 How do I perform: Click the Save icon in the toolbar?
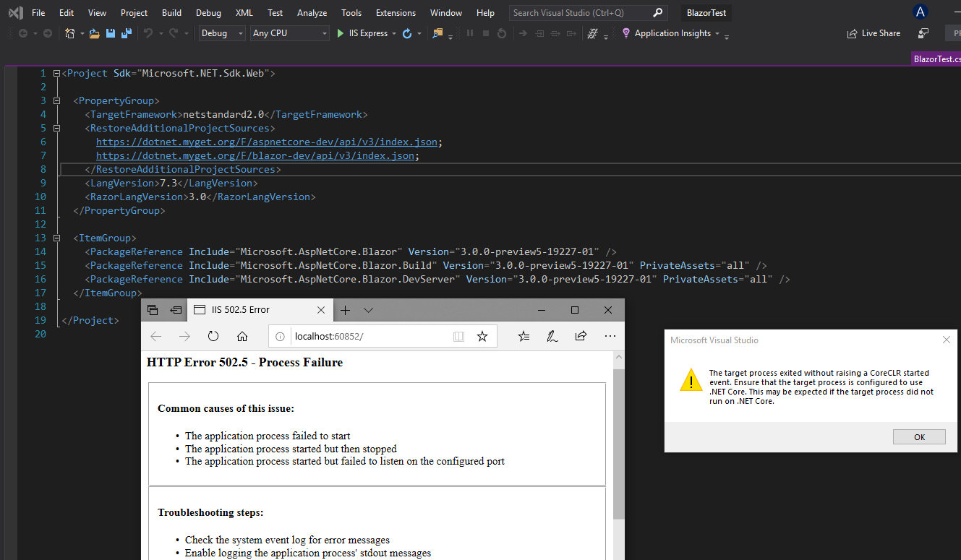click(x=109, y=33)
